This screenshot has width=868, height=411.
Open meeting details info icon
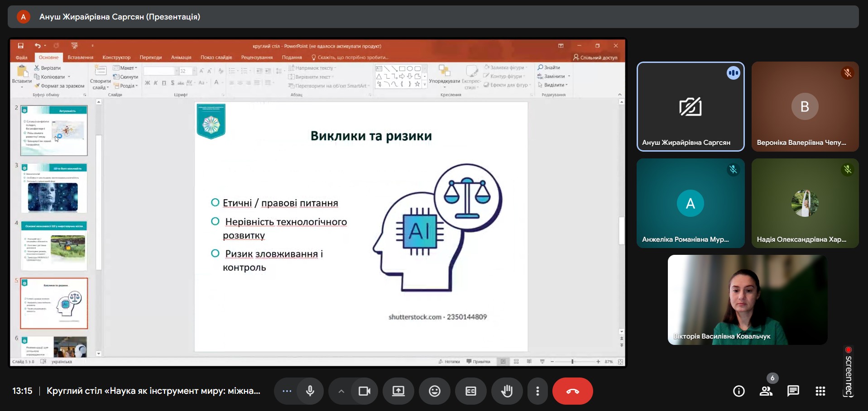739,391
